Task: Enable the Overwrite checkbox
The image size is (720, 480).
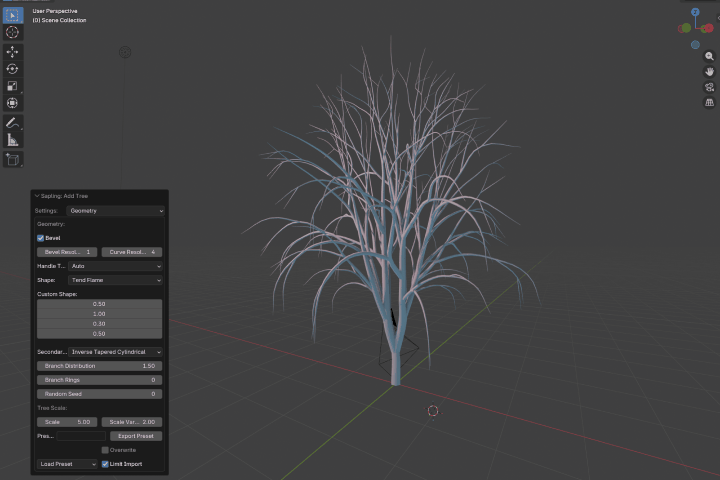Action: [105, 450]
